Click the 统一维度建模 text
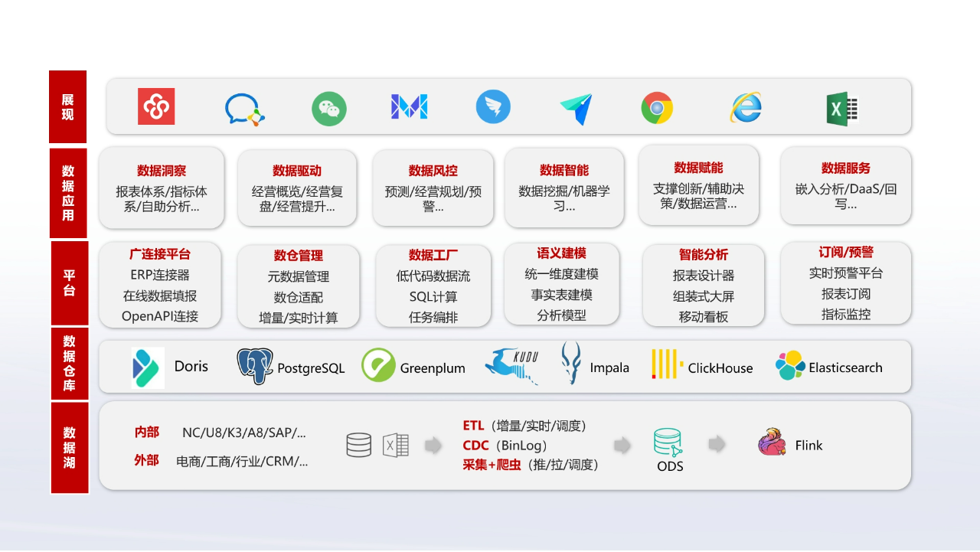The width and height of the screenshot is (980, 552). pos(562,273)
